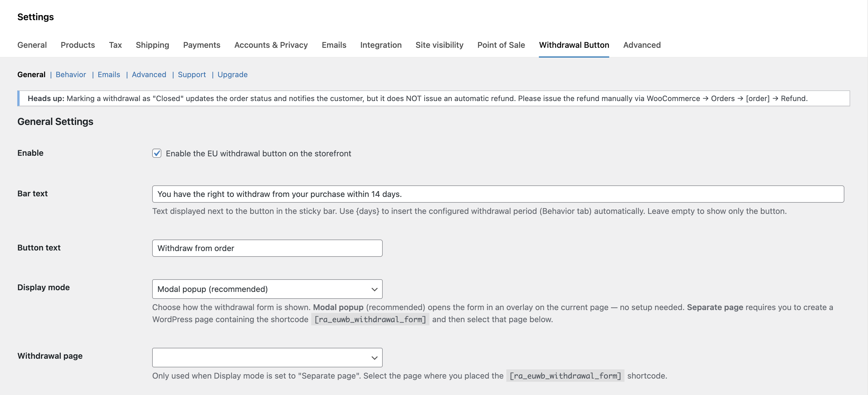Screen dimensions: 868x395
Task: Click the Upgrade link
Action: point(232,74)
